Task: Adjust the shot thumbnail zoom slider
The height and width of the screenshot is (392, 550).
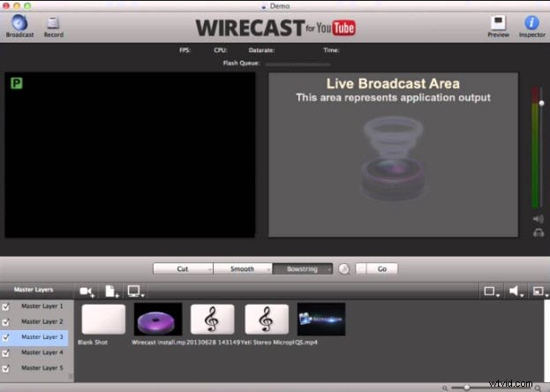Action: pyautogui.click(x=466, y=388)
